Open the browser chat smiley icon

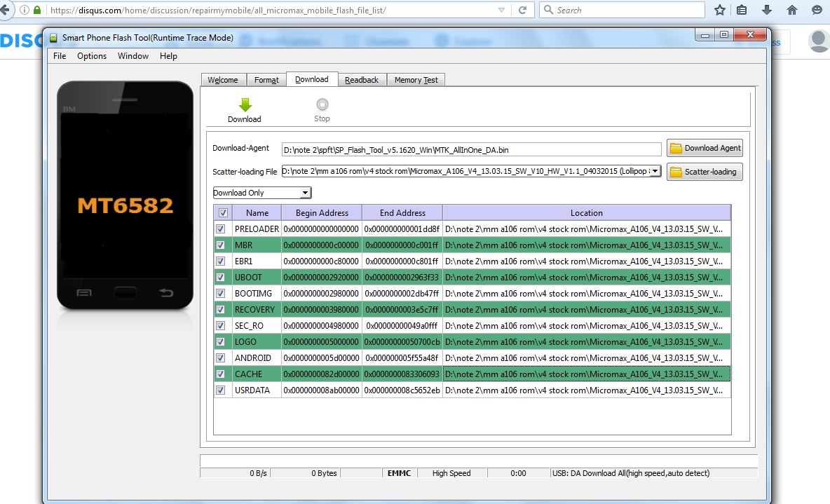click(817, 10)
